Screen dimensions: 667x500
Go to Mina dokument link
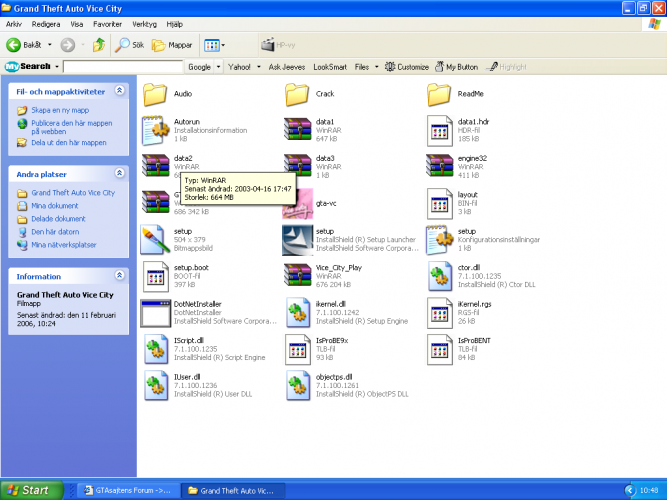click(55, 206)
